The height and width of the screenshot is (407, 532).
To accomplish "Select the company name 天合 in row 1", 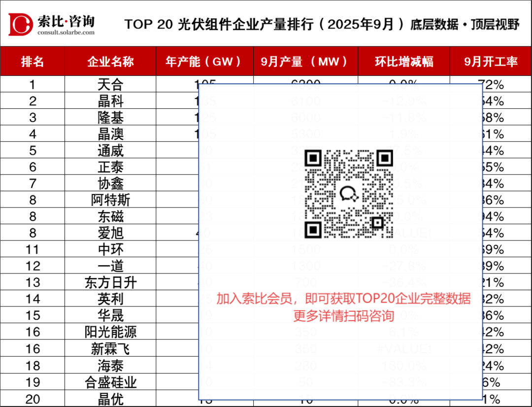I will point(110,85).
